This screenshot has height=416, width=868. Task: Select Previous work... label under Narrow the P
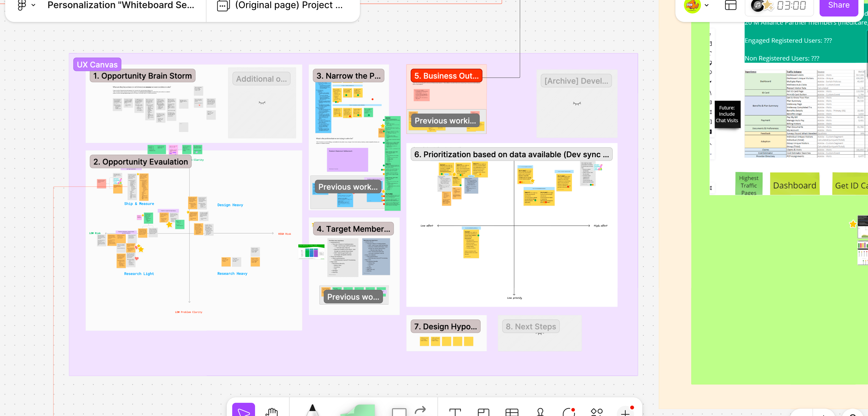[348, 187]
